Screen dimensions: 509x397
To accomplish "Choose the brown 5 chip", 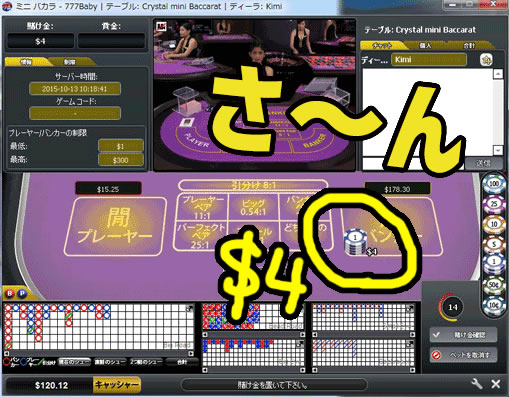I will pos(494,244).
